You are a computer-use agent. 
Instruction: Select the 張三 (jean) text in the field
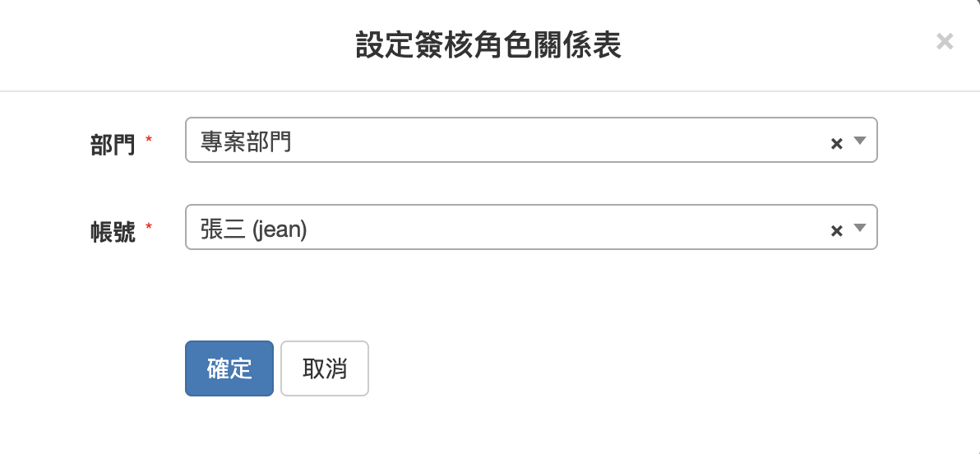click(x=254, y=231)
